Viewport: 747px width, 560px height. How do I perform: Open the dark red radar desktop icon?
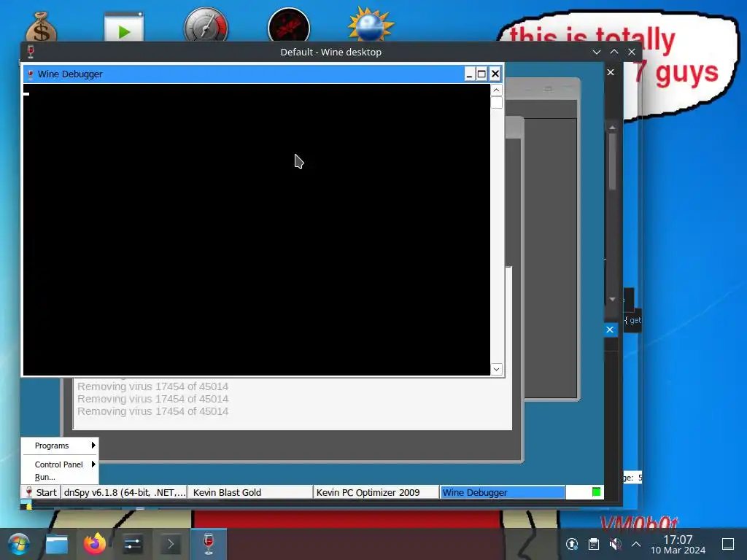[x=289, y=25]
